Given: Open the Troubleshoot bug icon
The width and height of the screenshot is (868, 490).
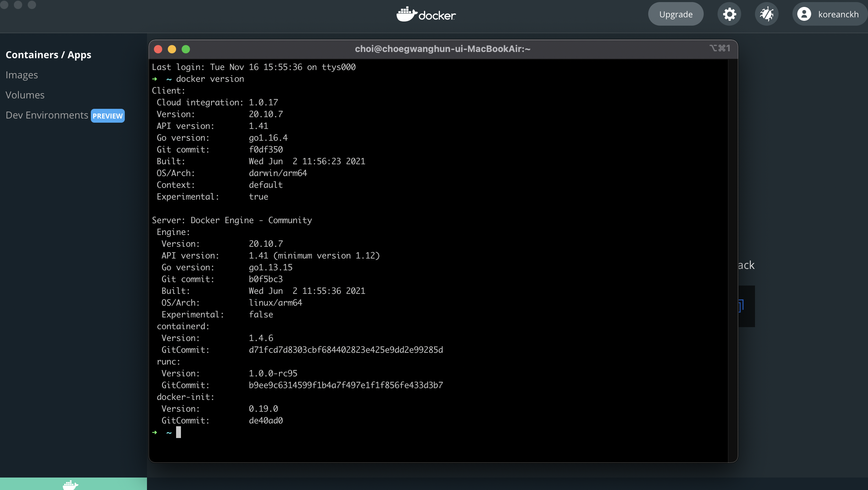Looking at the screenshot, I should point(766,14).
